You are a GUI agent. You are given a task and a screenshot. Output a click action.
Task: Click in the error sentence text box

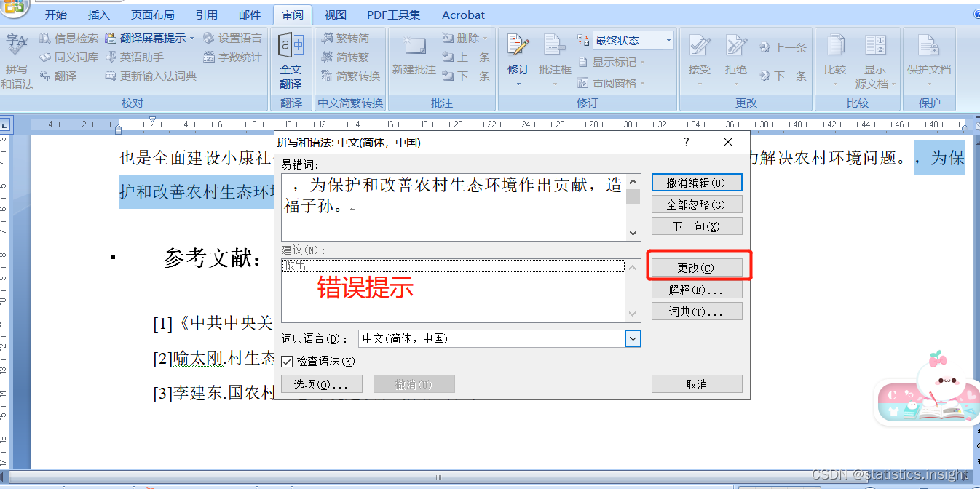point(454,207)
